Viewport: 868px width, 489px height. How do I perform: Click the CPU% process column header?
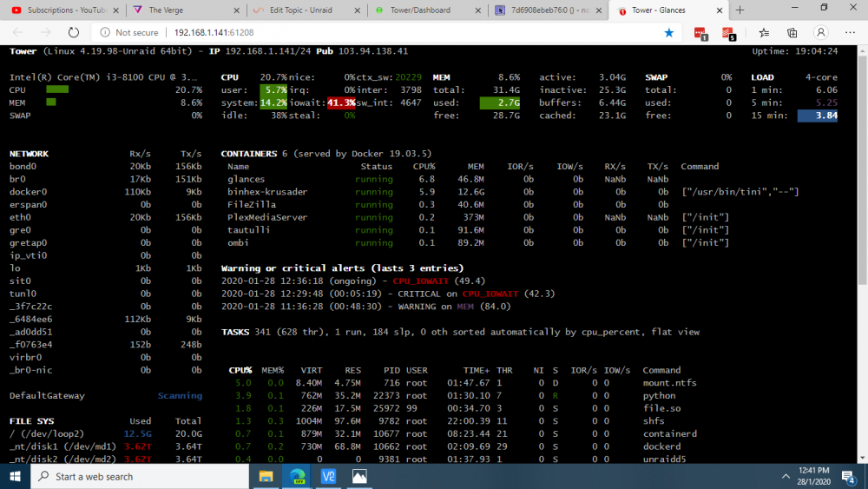pos(240,370)
